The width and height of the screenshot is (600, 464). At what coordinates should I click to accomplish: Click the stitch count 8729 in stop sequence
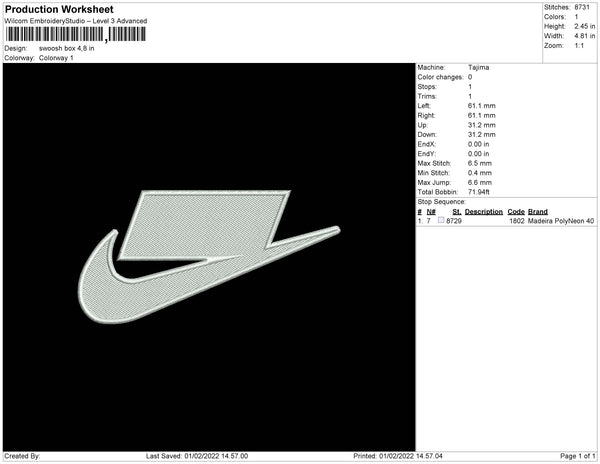[454, 221]
